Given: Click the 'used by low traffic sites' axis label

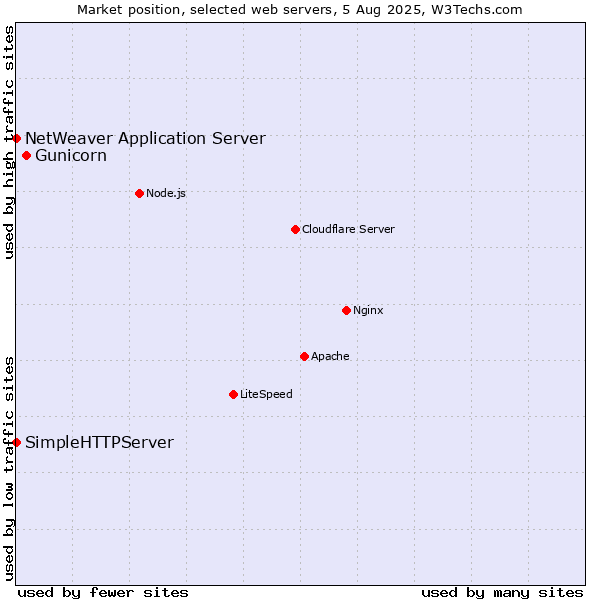Looking at the screenshot, I should (x=9, y=469).
